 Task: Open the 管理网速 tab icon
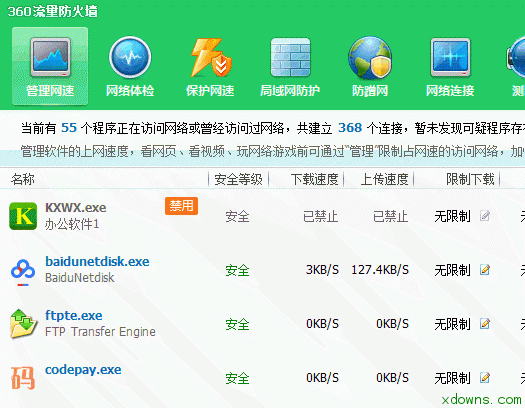(x=50, y=57)
